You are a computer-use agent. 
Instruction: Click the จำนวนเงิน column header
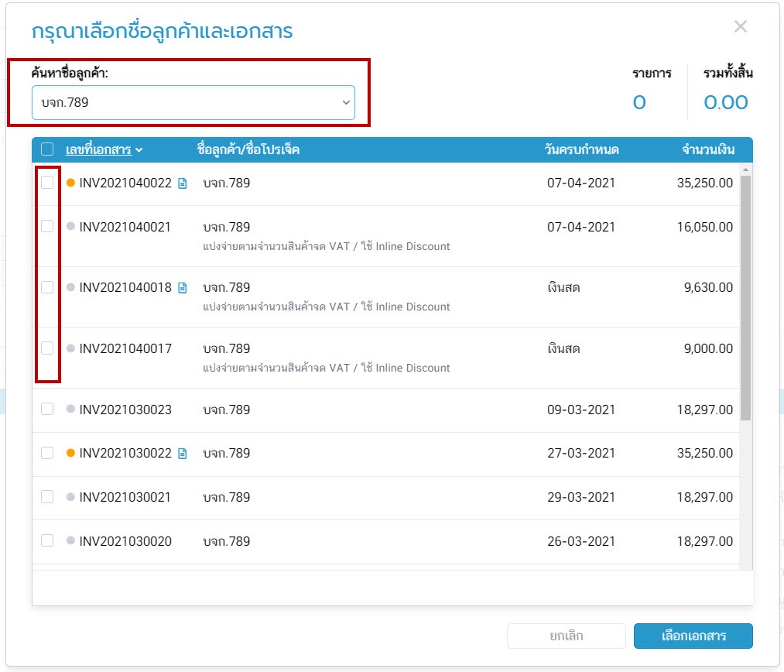tap(707, 149)
